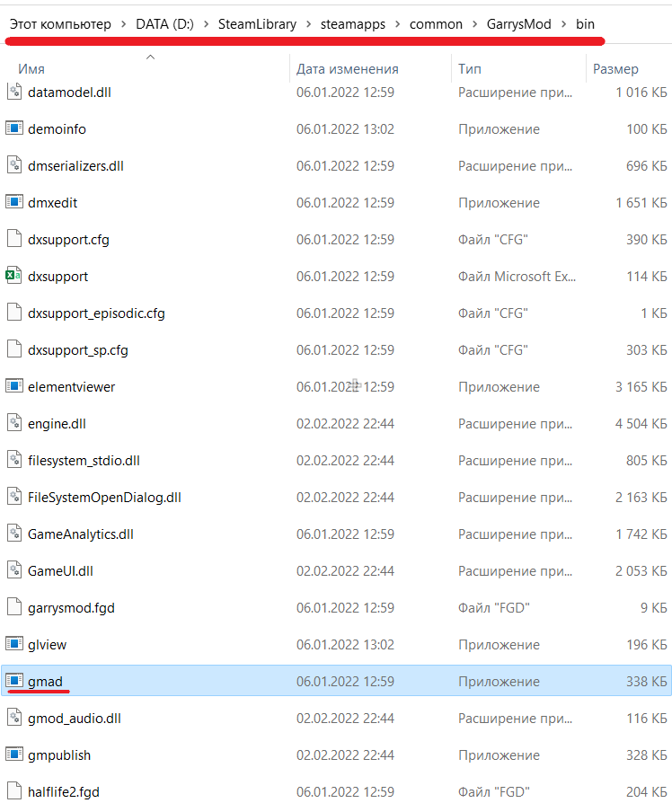Select the FileSystemOpenDialog.dll file name

(104, 498)
